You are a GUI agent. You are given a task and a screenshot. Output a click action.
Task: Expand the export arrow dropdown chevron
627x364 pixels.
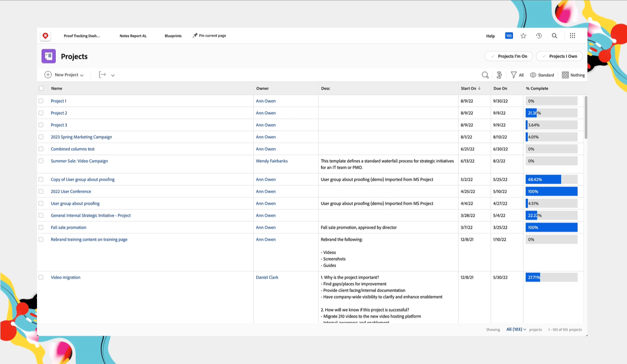click(x=113, y=75)
